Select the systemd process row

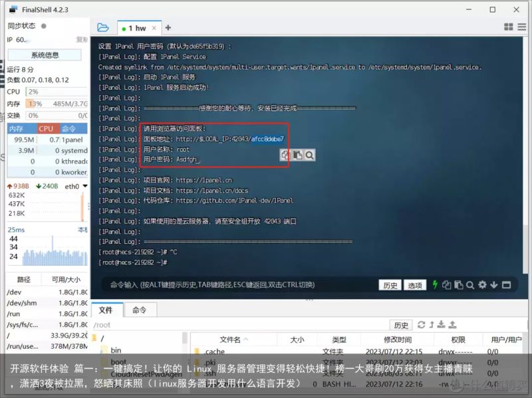[47, 151]
